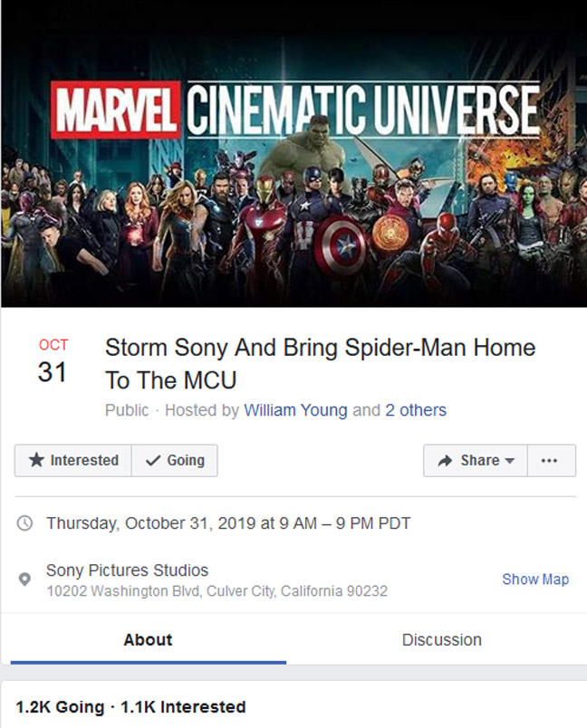Screen dimensions: 587x728
Task: Select the About tab
Action: point(146,640)
